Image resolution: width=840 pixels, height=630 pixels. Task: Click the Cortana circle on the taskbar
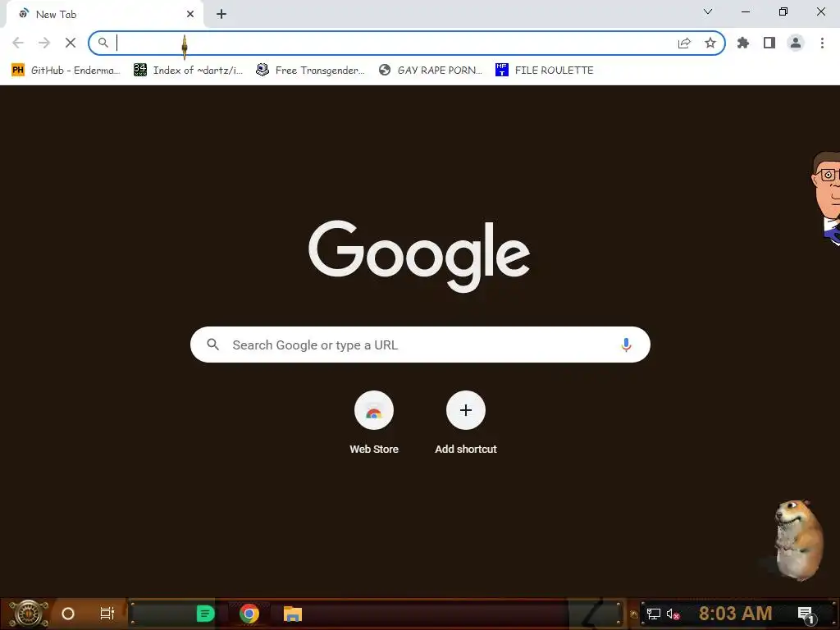pos(68,614)
